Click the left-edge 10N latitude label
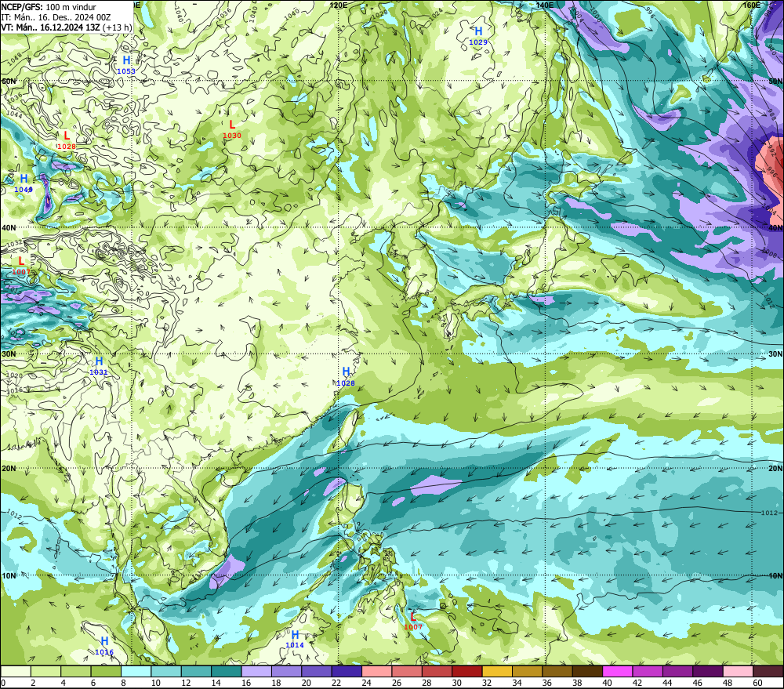This screenshot has width=784, height=689. 9,575
